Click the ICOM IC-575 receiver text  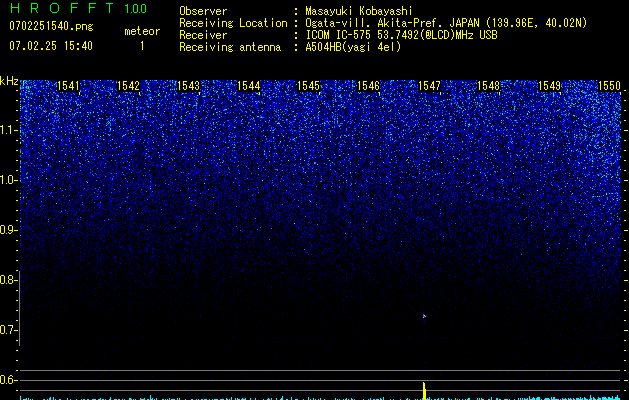(x=401, y=35)
